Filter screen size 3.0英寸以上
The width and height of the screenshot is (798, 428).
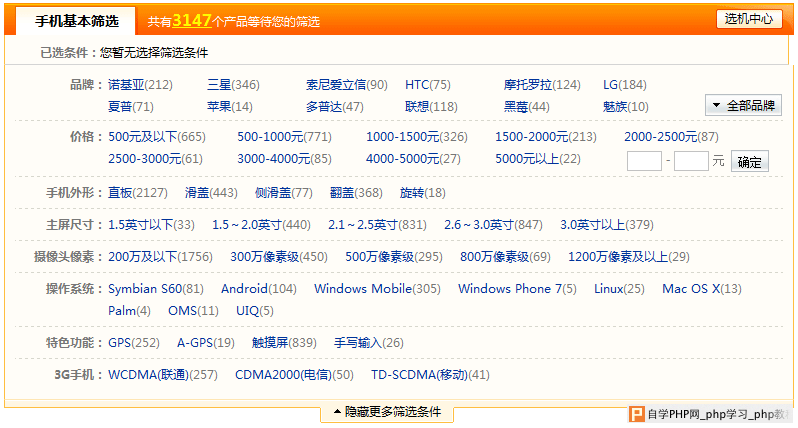[592, 225]
